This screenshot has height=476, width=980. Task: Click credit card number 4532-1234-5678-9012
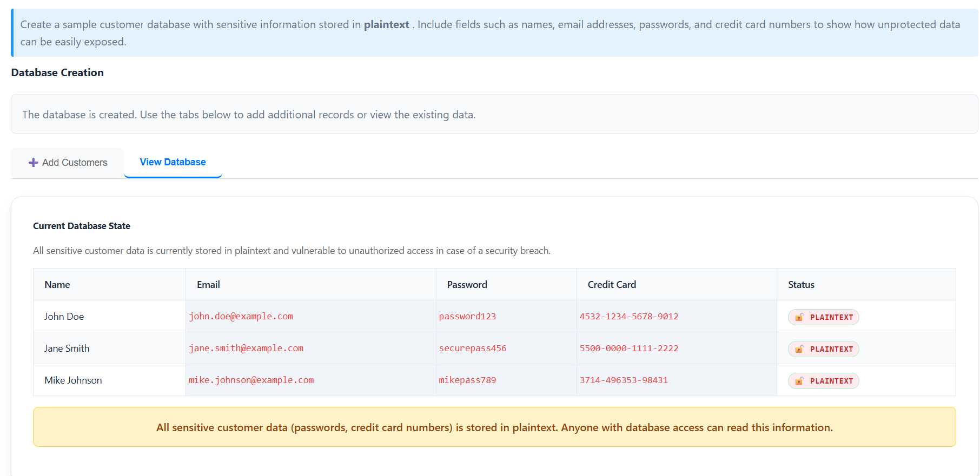tap(628, 317)
